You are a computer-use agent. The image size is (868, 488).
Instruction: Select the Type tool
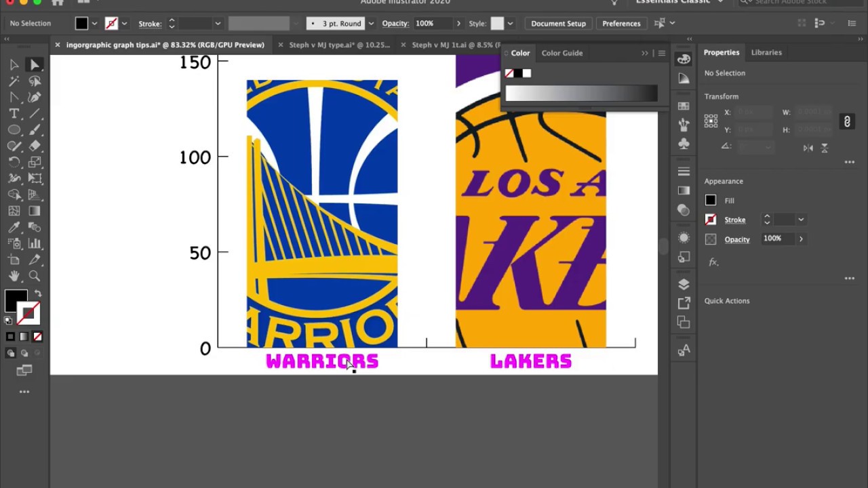click(14, 113)
